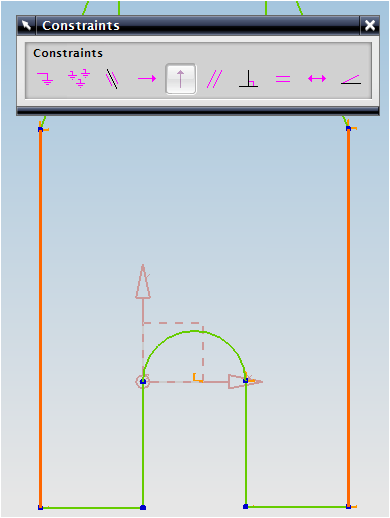Select the Fixed constraint icon
The height and width of the screenshot is (518, 390).
tap(45, 79)
